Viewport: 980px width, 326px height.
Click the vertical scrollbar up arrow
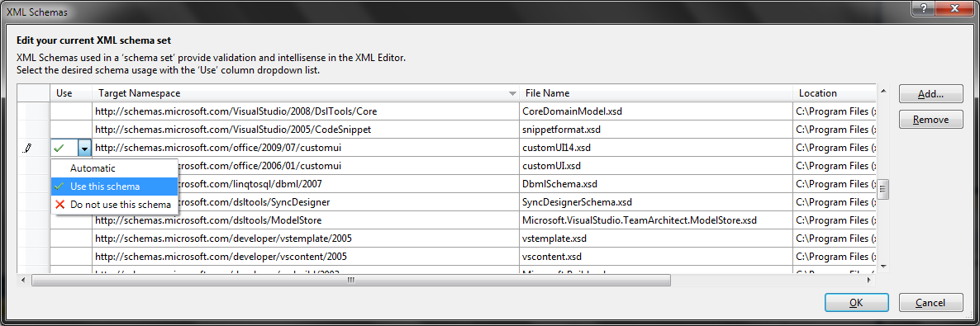point(883,91)
